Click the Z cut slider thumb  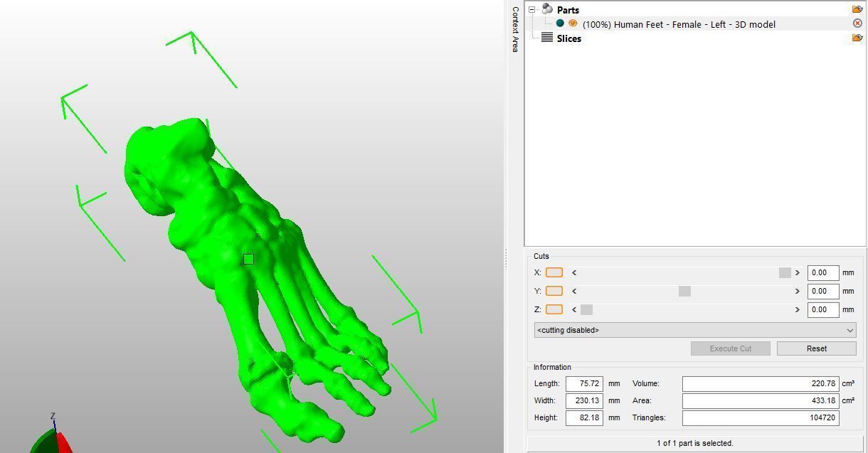click(586, 309)
